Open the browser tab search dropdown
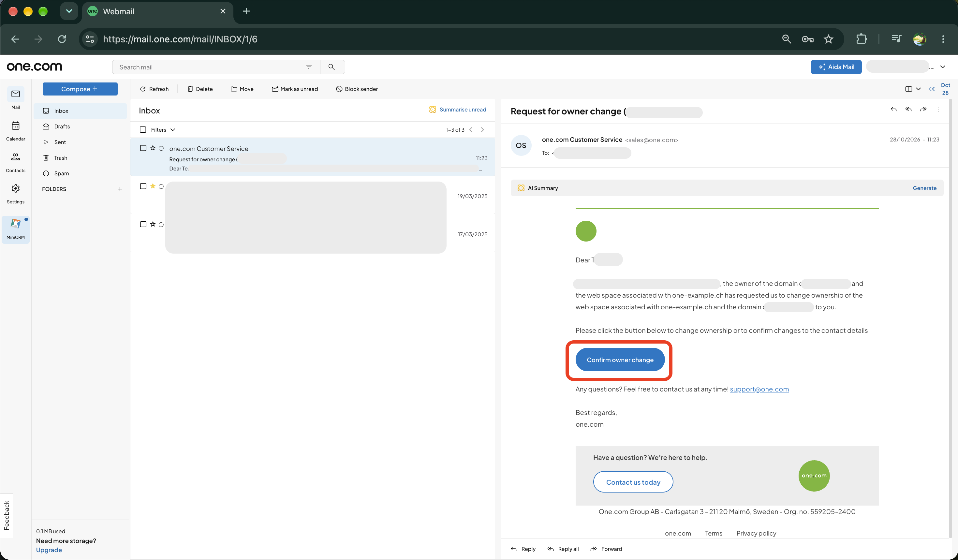The height and width of the screenshot is (560, 958). pos(69,11)
